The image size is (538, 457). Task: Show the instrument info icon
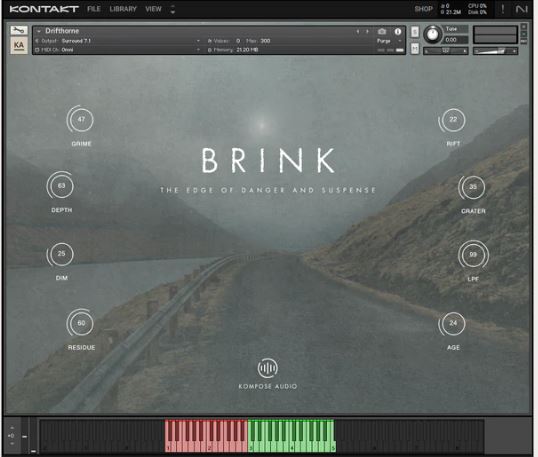(398, 32)
